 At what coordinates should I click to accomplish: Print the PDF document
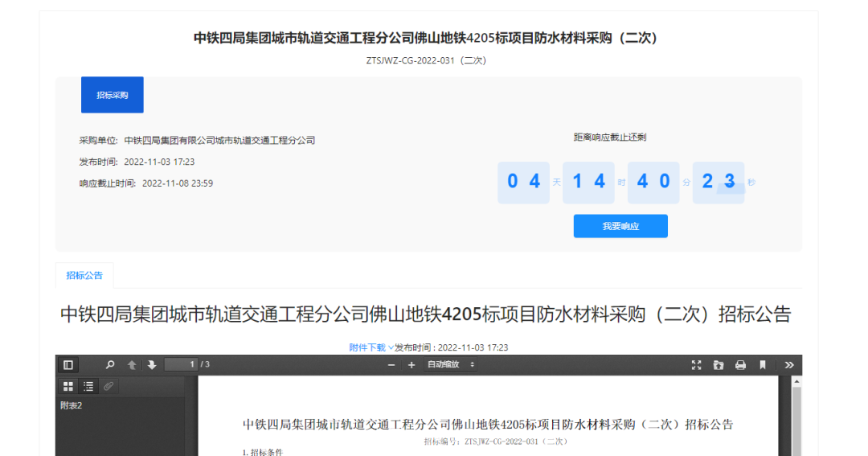(740, 365)
